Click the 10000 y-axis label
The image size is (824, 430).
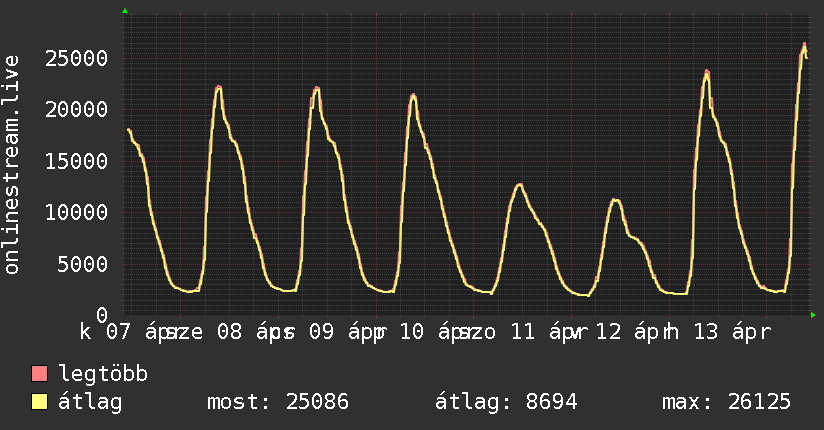coord(77,213)
